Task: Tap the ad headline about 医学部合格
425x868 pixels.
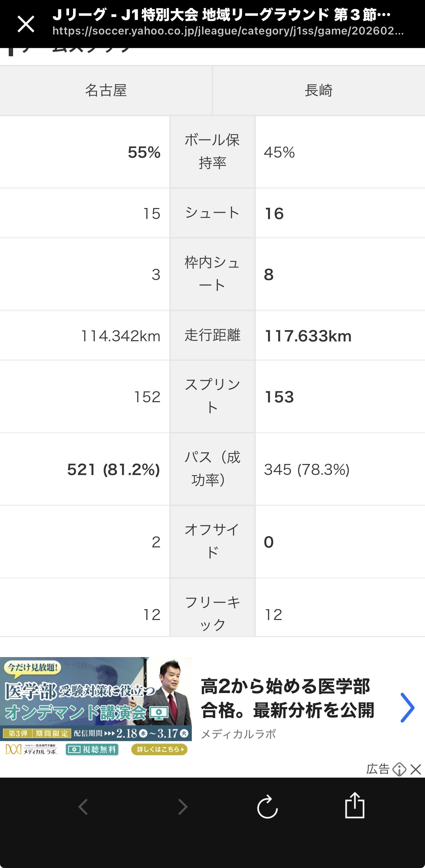Action: tap(287, 698)
